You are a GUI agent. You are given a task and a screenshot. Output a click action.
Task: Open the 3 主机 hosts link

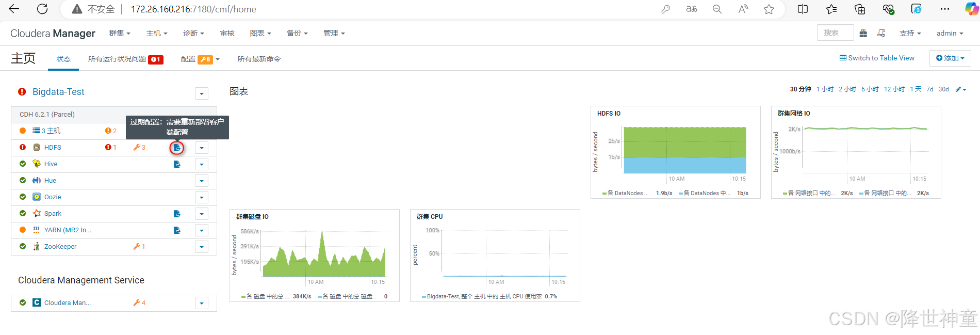pyautogui.click(x=51, y=131)
